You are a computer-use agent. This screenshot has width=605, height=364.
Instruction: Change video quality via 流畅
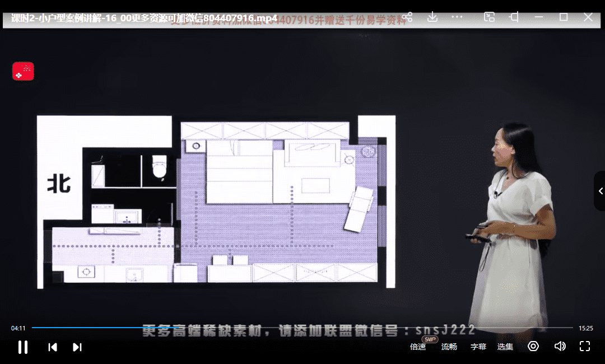point(449,347)
